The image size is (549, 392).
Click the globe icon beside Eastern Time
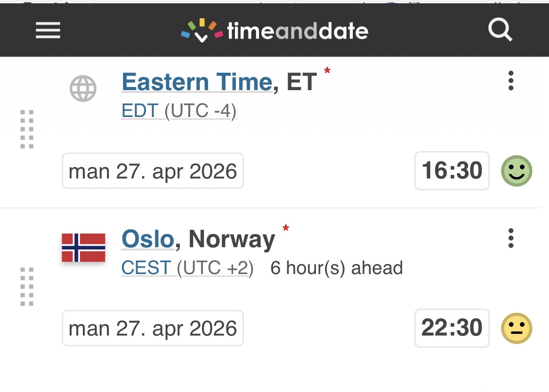[83, 88]
